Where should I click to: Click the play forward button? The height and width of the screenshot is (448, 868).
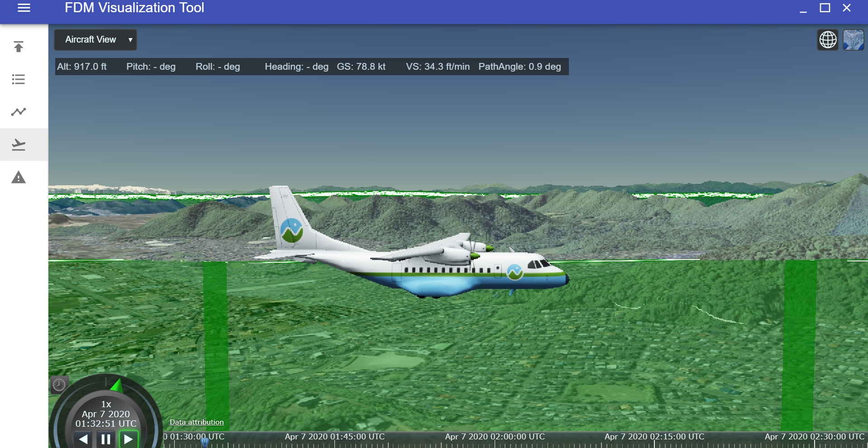point(129,439)
